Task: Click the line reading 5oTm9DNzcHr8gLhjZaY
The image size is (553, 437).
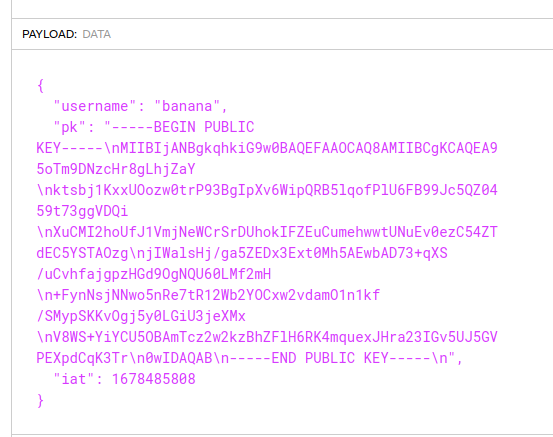Action: [x=116, y=169]
